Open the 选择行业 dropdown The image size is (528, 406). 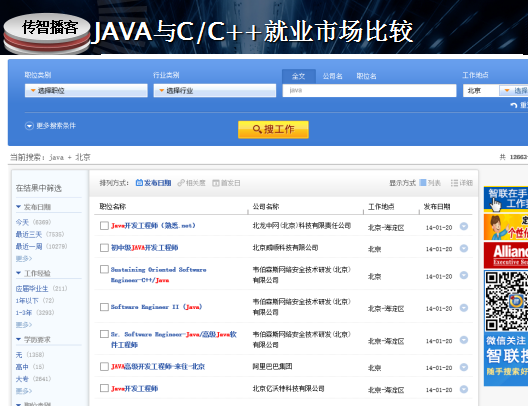point(215,91)
